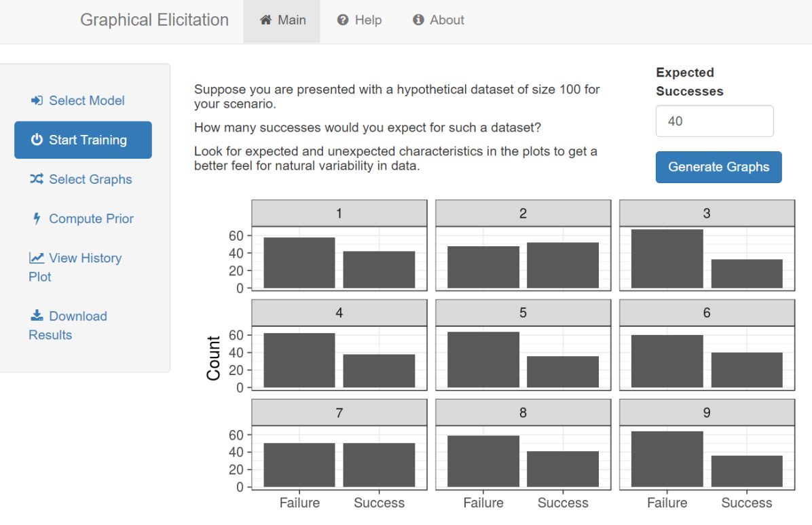The image size is (812, 525).
Task: Click the shuffle icon beside Select Graphs
Action: 37,179
